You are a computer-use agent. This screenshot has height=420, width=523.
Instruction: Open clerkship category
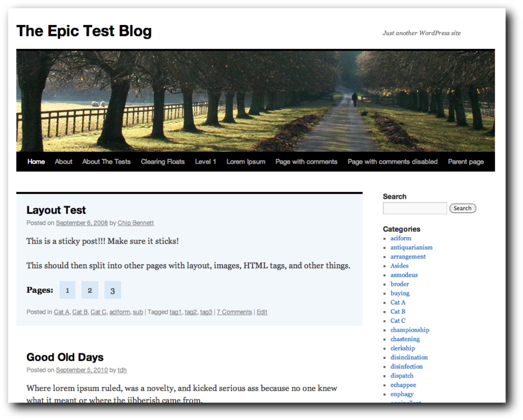click(x=403, y=348)
